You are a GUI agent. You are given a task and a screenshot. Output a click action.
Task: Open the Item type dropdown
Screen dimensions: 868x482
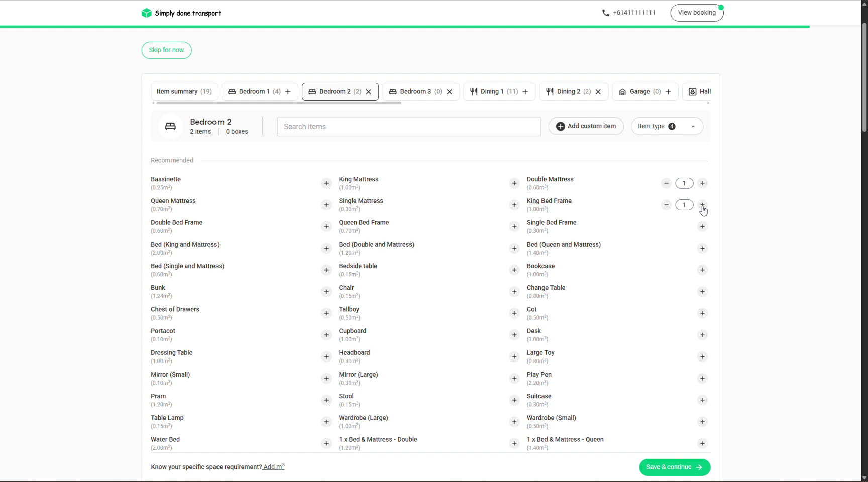pos(667,126)
